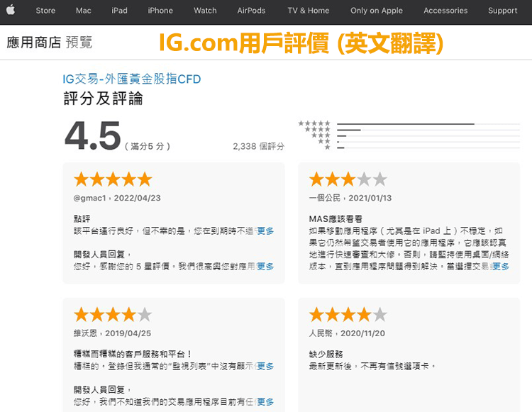Expand 更多 on developer reply to @gmac1
The width and height of the screenshot is (532, 412).
click(265, 267)
